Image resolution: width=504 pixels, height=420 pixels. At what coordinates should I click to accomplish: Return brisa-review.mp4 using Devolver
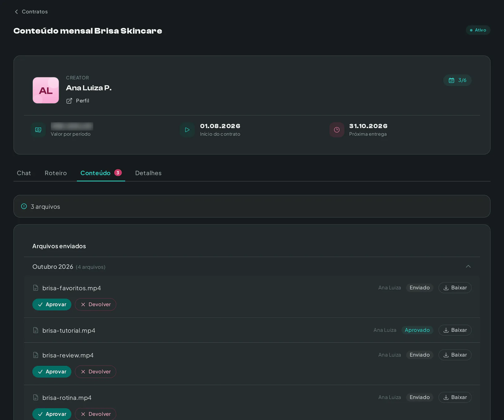point(95,372)
